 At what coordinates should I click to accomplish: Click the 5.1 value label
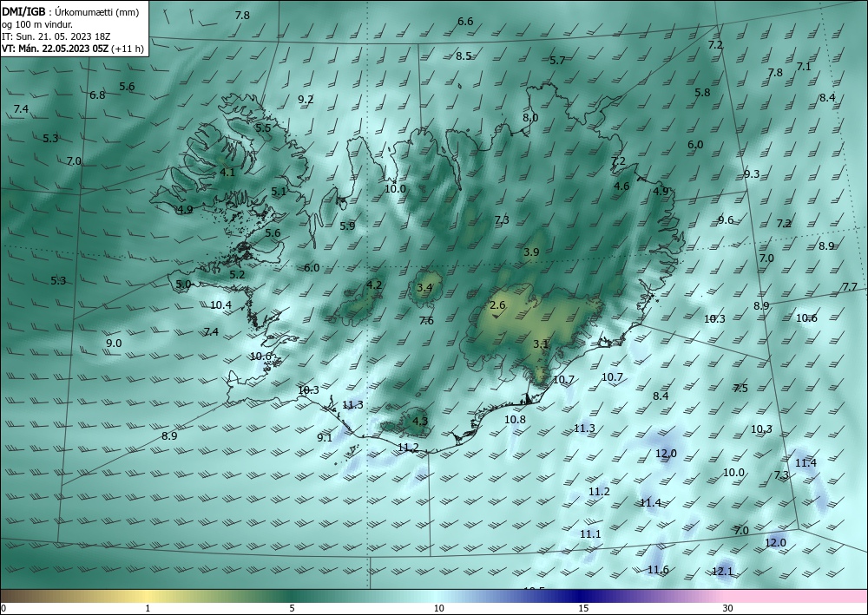(279, 192)
